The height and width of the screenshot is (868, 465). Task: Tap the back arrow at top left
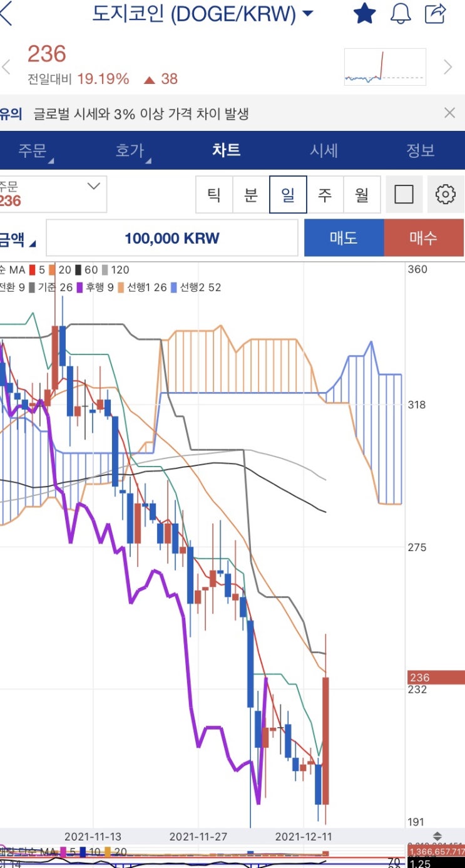coord(6,13)
